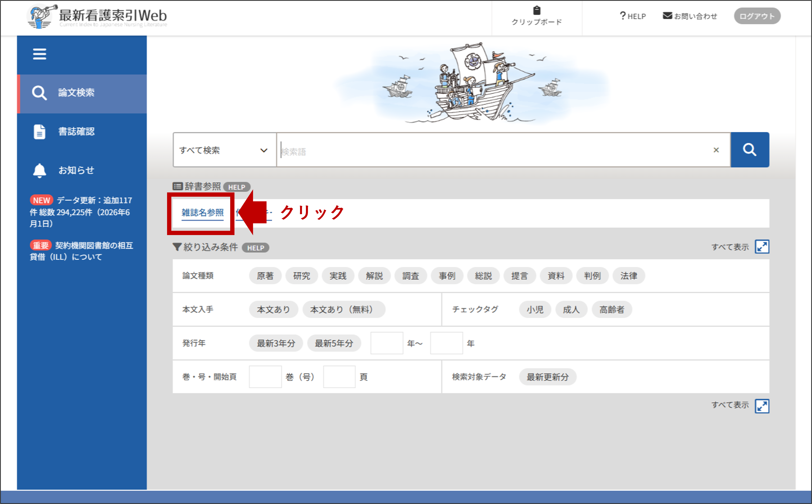The width and height of the screenshot is (812, 504).
Task: Click the 巻（号） volume input field
Action: 265,377
